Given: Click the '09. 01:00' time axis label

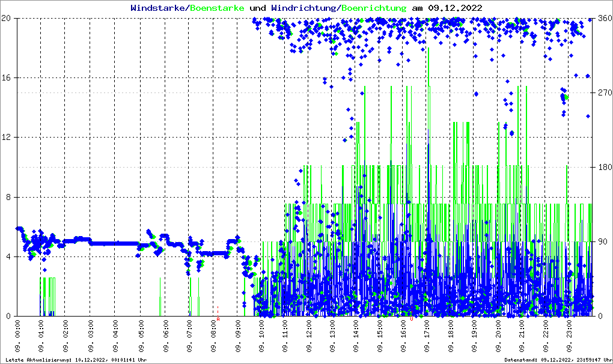Looking at the screenshot, I should 41,336.
